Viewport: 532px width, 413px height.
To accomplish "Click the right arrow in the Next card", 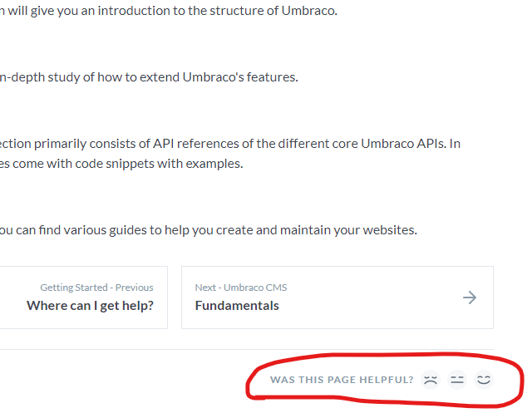I will (470, 297).
